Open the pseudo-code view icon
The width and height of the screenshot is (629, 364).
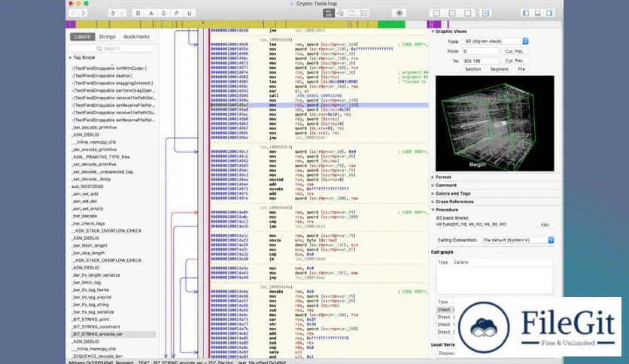(x=352, y=14)
